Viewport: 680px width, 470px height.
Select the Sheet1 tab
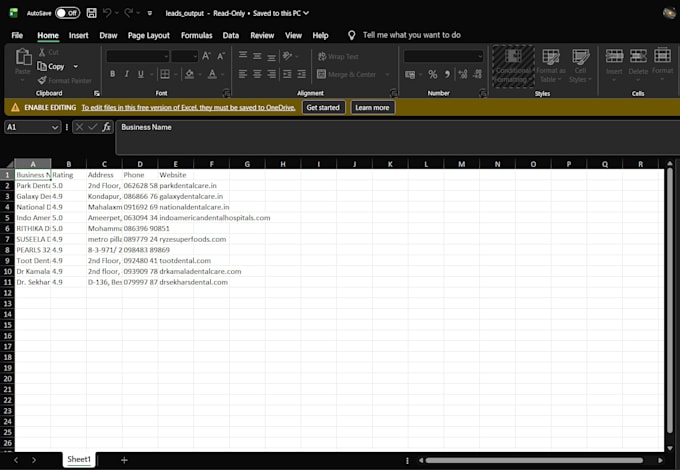point(79,460)
